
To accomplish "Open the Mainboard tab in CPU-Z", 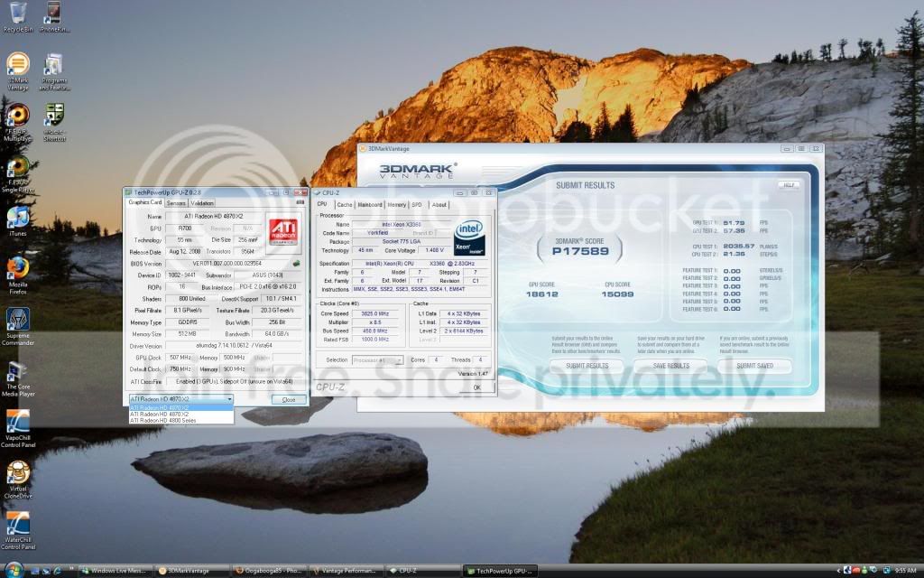I will 369,205.
